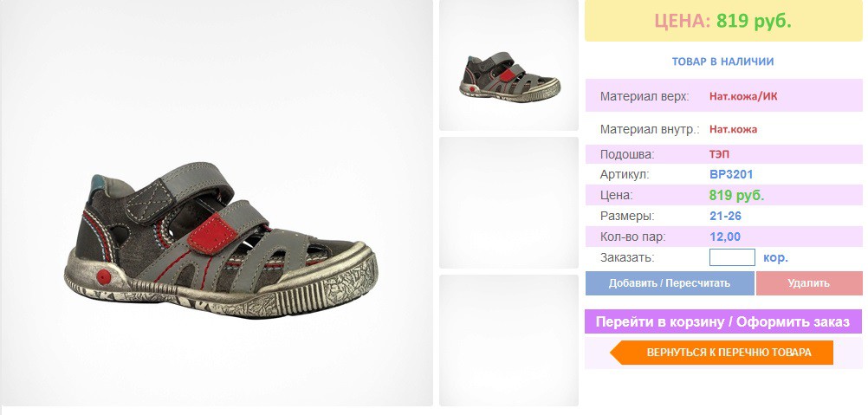Click the ЦЕНА: 819 руб. yellow banner
The width and height of the screenshot is (868, 415).
[723, 21]
